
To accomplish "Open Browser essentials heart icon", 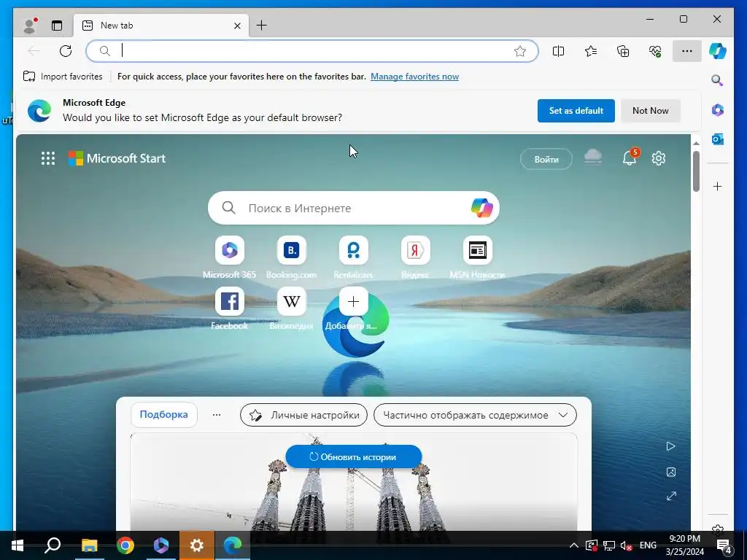I will [655, 51].
